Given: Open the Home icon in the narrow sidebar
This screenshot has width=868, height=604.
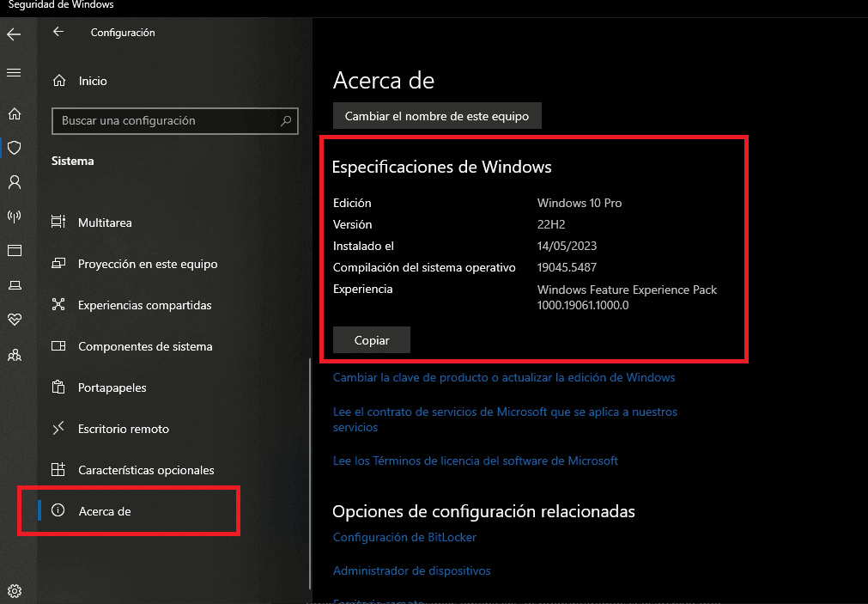Looking at the screenshot, I should point(15,113).
